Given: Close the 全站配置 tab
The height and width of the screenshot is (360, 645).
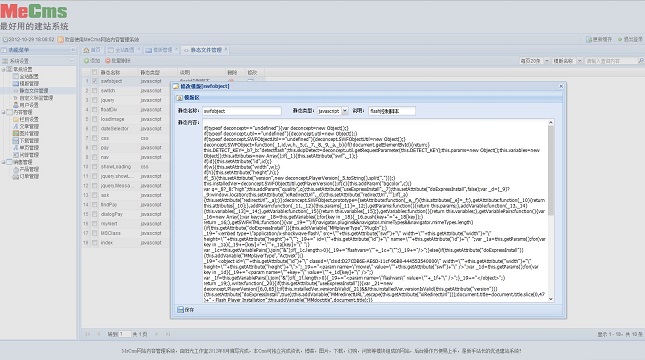Looking at the screenshot, I should (139, 49).
